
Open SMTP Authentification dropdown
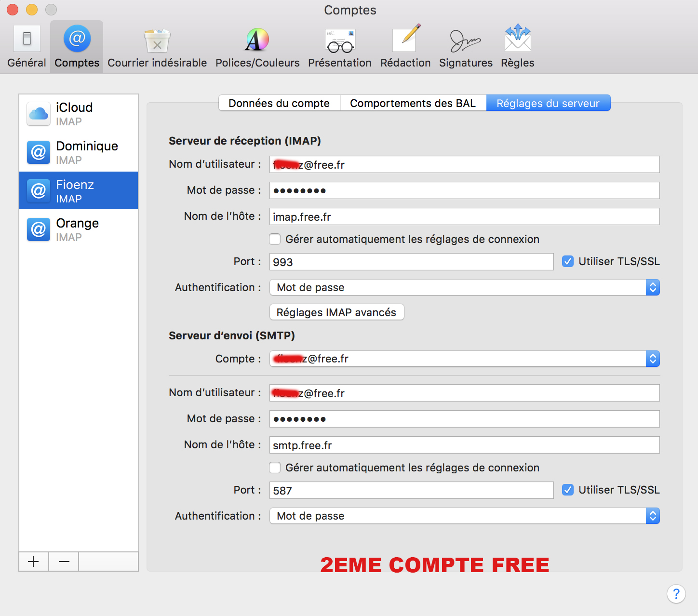(465, 516)
